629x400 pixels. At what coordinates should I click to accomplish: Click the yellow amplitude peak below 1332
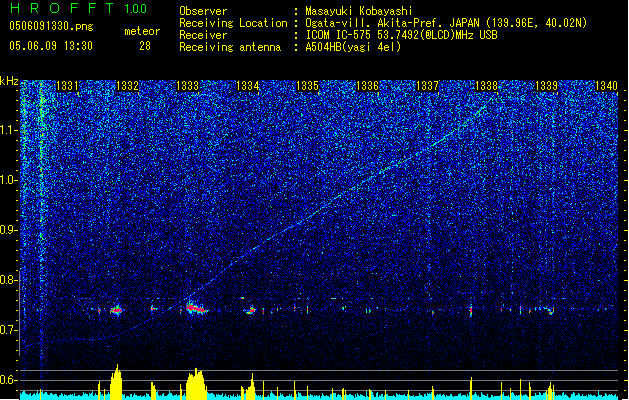(x=116, y=382)
